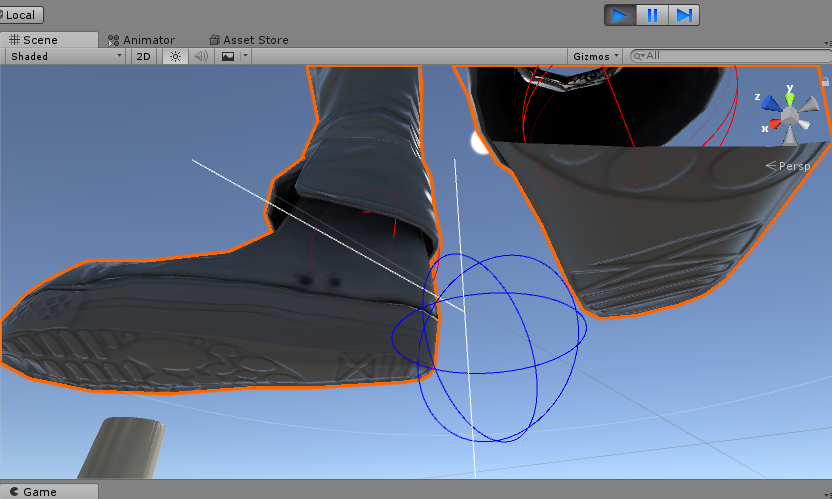Toggle 2D view mode

point(143,57)
